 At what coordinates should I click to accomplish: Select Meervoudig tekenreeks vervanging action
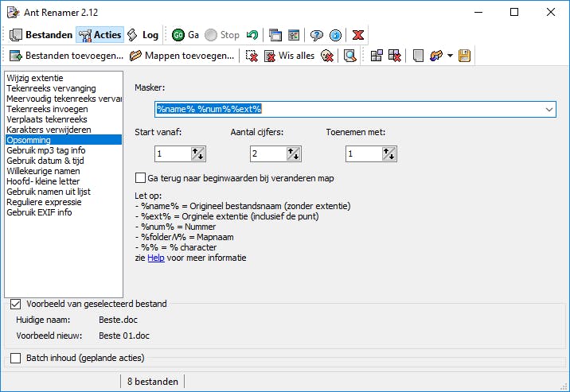[64, 99]
